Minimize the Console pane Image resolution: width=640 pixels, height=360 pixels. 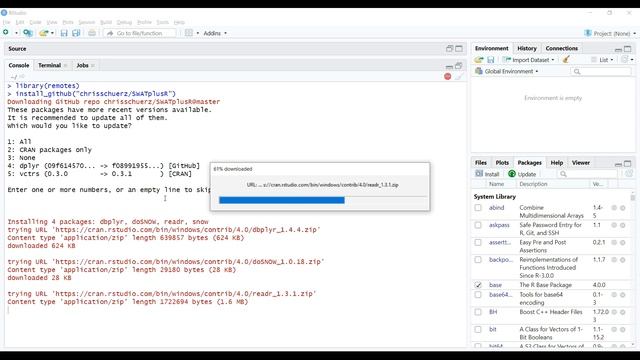(449, 67)
